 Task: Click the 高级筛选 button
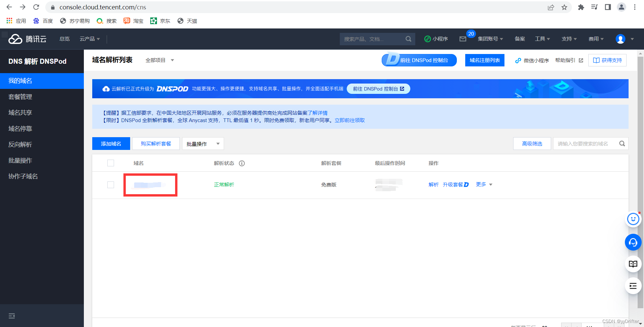pyautogui.click(x=532, y=144)
